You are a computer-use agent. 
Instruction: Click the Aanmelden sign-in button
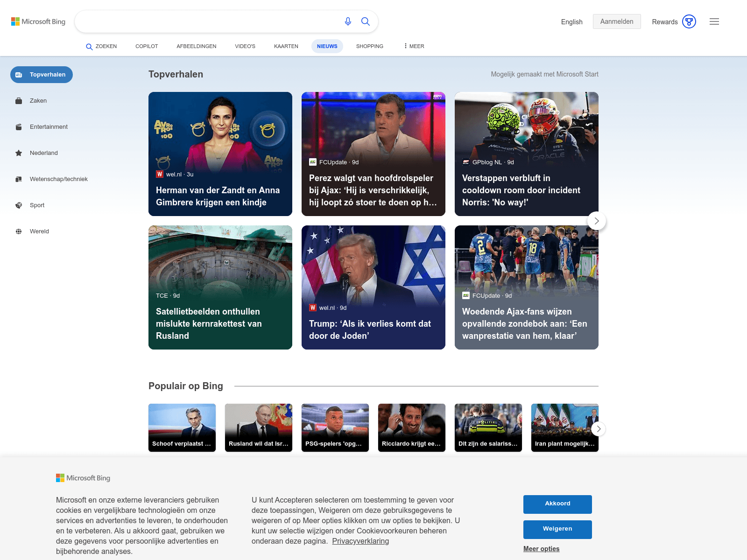pos(617,21)
